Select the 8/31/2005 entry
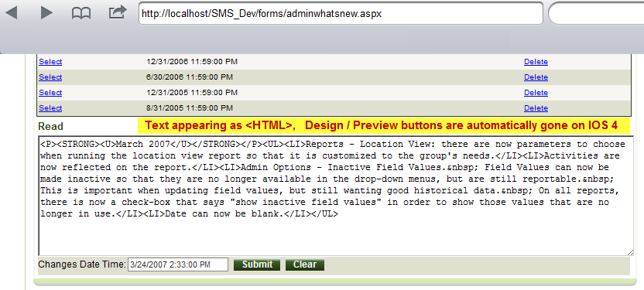The width and height of the screenshot is (644, 290). click(x=50, y=108)
